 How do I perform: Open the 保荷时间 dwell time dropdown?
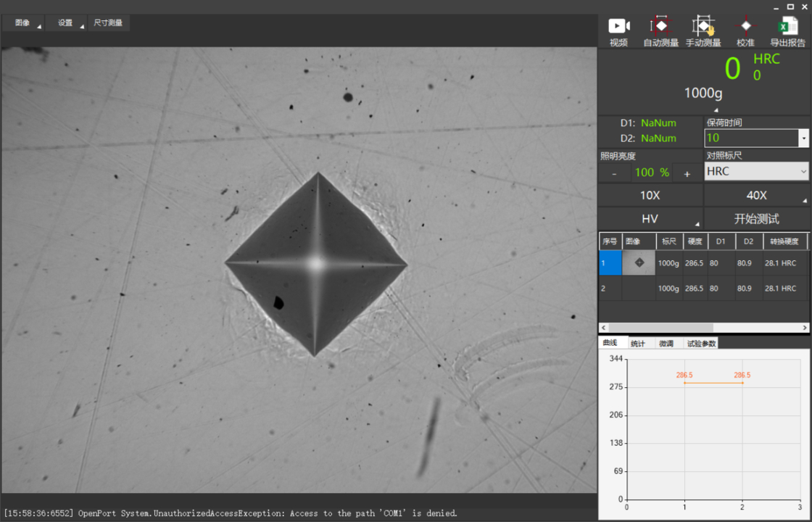803,138
